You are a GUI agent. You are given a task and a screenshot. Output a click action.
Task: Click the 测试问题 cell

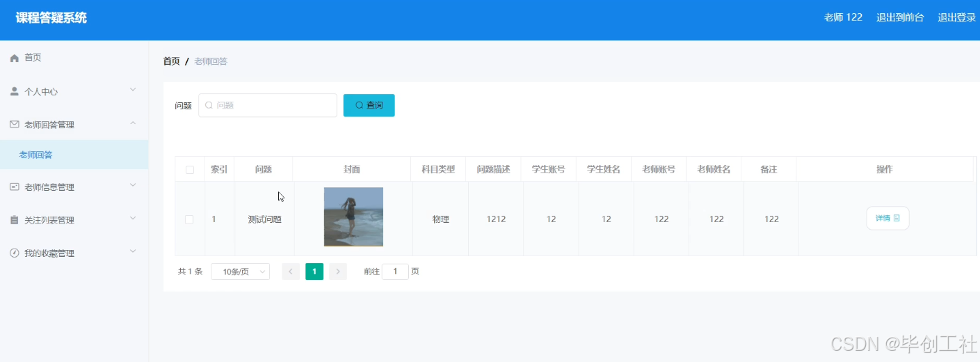tap(265, 219)
